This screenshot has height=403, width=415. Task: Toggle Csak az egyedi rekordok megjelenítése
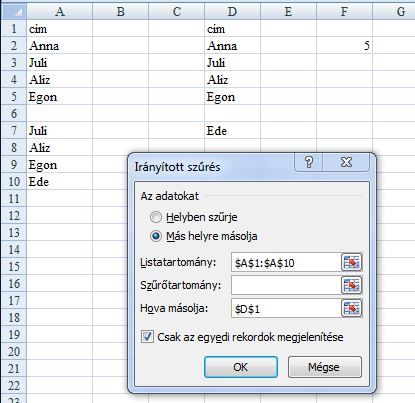147,337
